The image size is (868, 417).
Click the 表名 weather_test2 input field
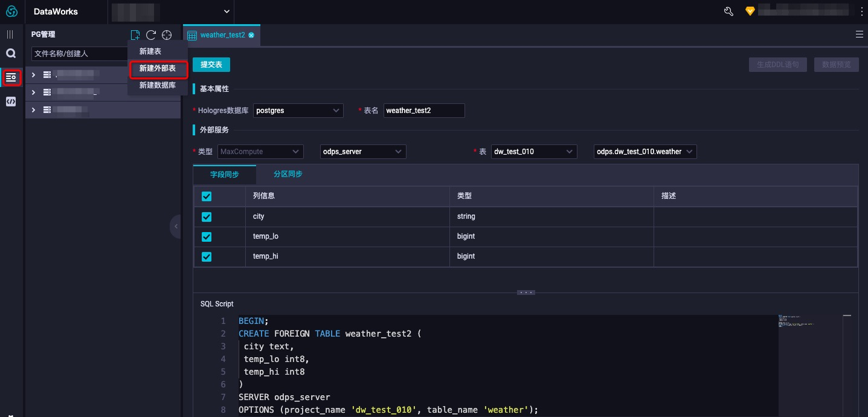tap(424, 111)
